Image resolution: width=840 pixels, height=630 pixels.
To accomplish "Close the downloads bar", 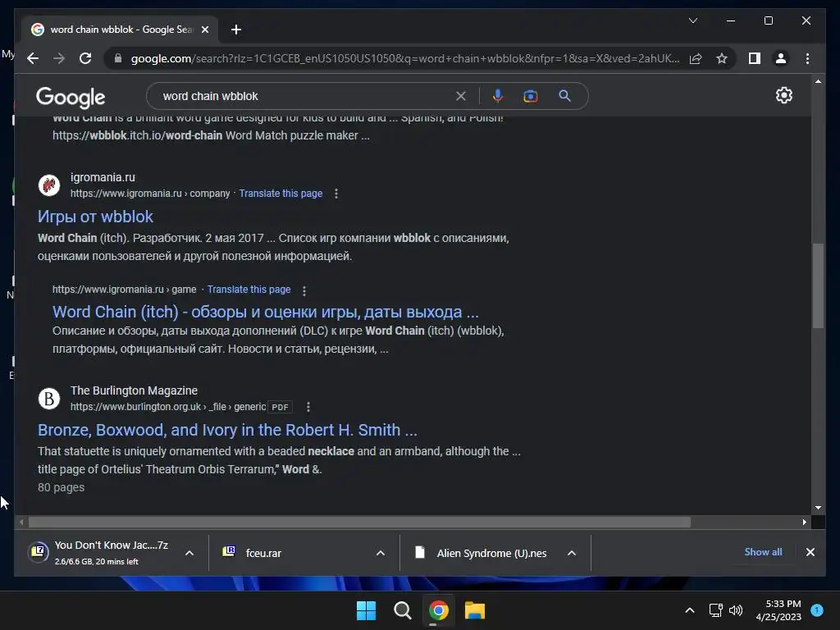I will (810, 552).
